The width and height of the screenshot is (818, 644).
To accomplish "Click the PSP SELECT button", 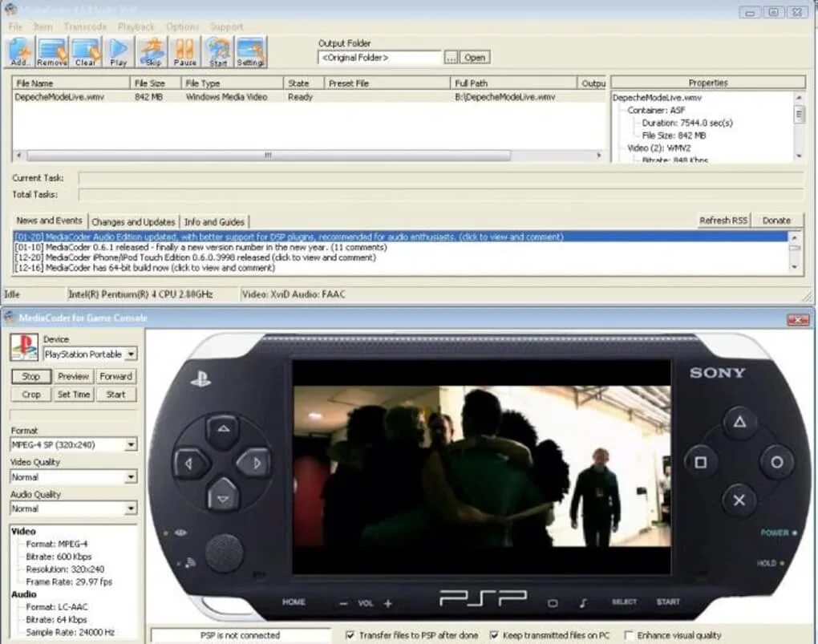I will tap(625, 602).
